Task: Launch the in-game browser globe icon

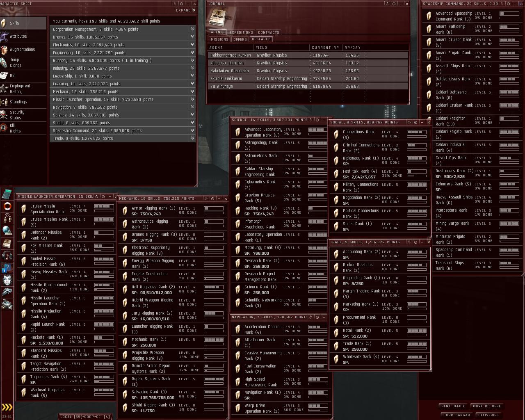Action: click(7, 231)
